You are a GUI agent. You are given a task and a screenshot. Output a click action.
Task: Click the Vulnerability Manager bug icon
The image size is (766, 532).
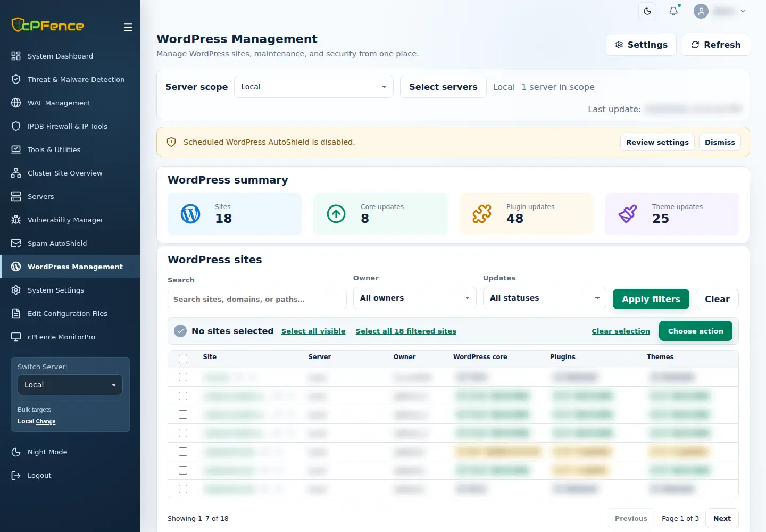[x=16, y=220]
